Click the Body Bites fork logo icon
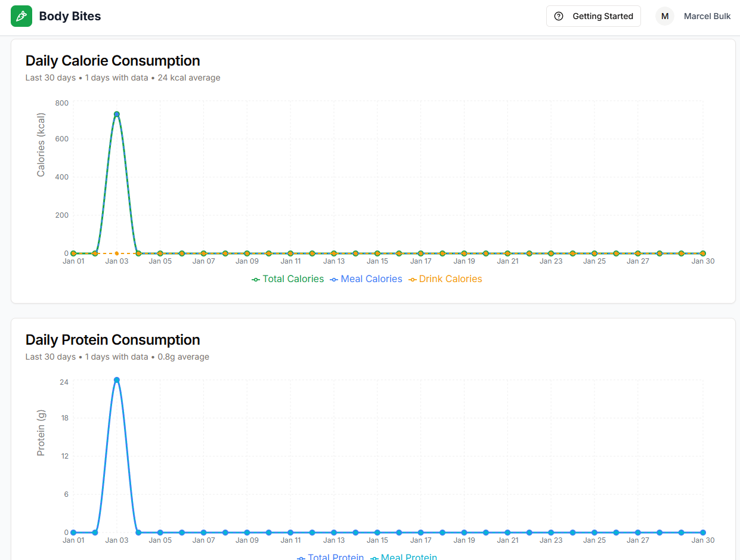This screenshot has height=560, width=740. [21, 16]
